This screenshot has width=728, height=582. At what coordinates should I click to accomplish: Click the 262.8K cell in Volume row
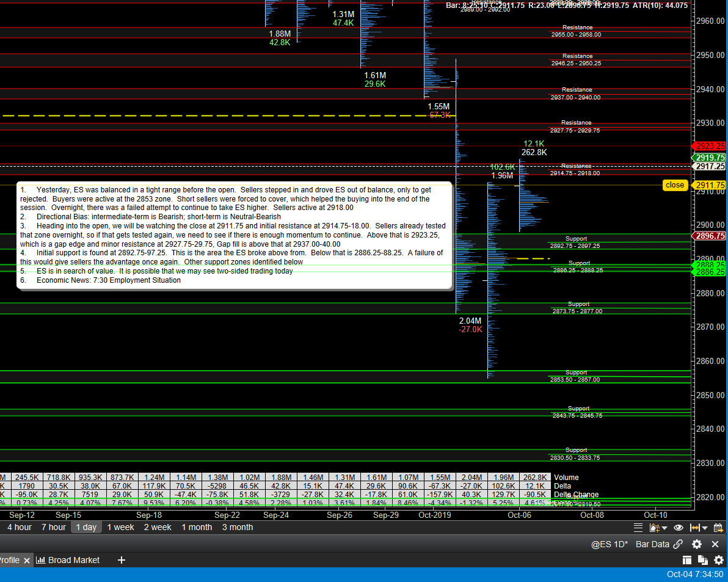point(535,477)
